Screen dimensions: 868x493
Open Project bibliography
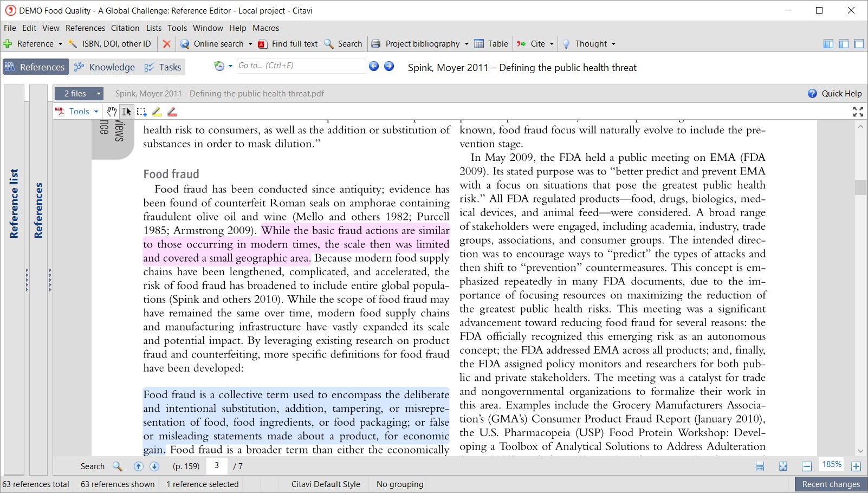pos(416,44)
